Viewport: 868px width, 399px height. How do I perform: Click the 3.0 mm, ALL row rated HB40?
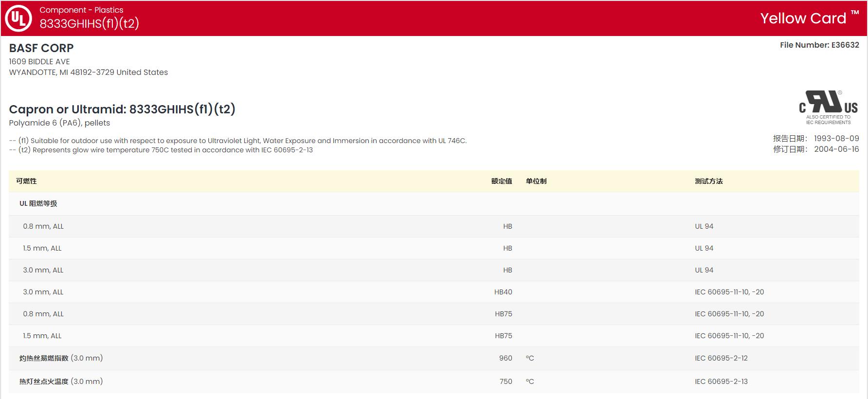click(434, 292)
